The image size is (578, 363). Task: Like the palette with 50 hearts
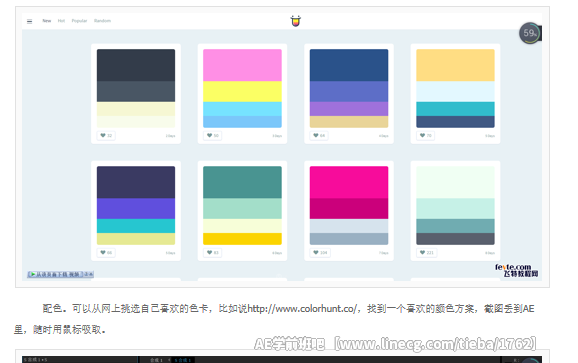213,136
